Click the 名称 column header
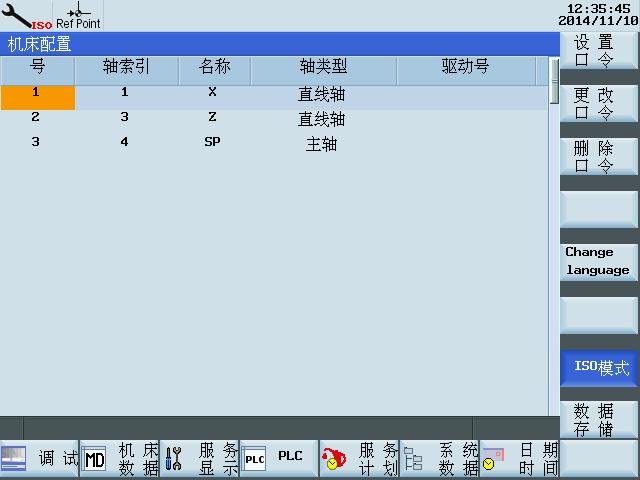The height and width of the screenshot is (480, 640). (215, 71)
